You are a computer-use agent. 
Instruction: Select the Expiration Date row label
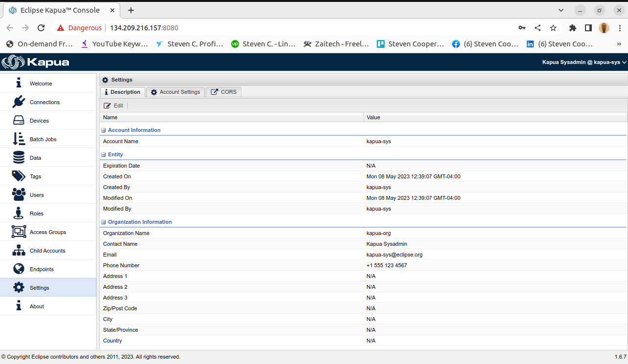tap(121, 166)
